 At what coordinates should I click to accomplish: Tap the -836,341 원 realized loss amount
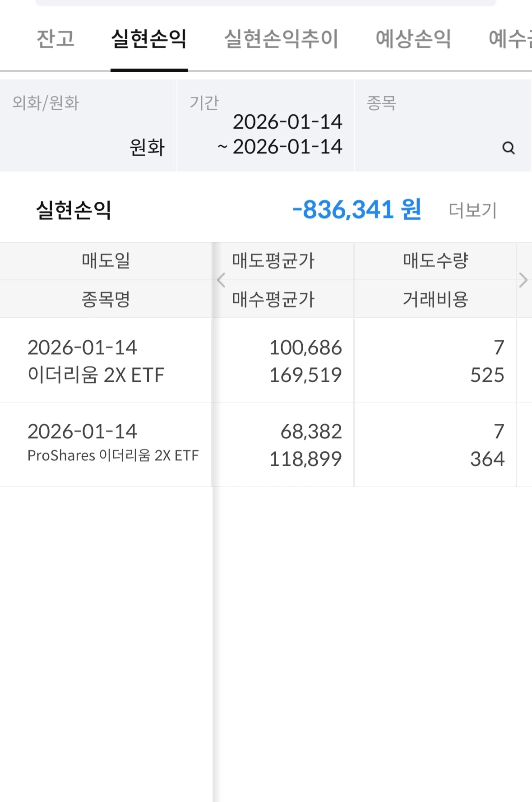pyautogui.click(x=356, y=210)
